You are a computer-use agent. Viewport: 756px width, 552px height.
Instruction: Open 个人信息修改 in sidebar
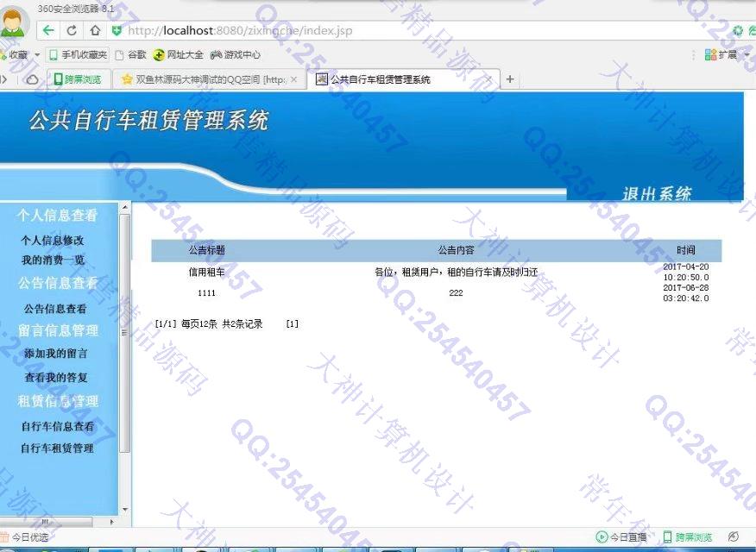pos(53,241)
